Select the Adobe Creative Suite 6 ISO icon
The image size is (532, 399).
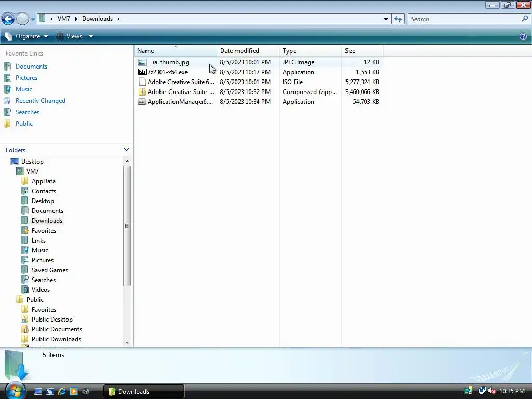pos(142,82)
